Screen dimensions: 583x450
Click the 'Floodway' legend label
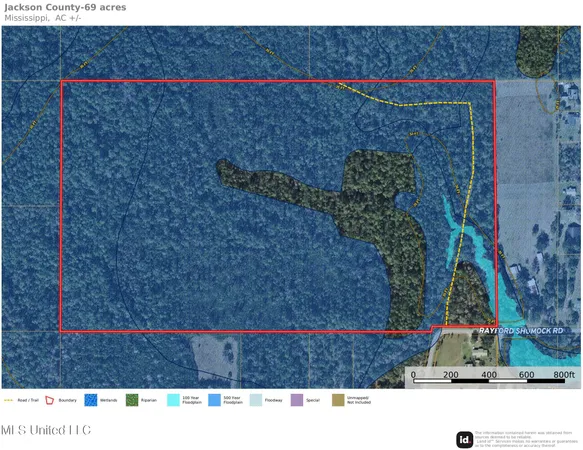coord(274,401)
